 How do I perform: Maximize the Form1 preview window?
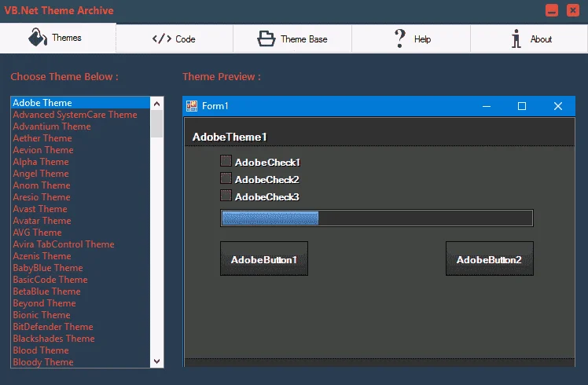click(x=522, y=106)
